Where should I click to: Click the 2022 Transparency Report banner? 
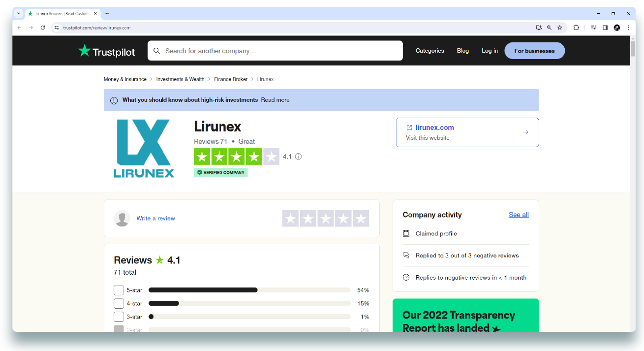point(465,315)
